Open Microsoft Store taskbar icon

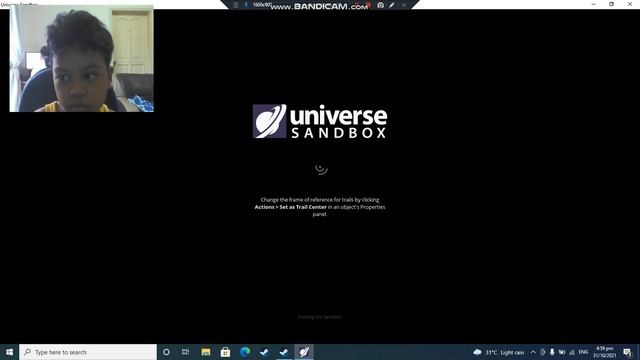coord(225,352)
